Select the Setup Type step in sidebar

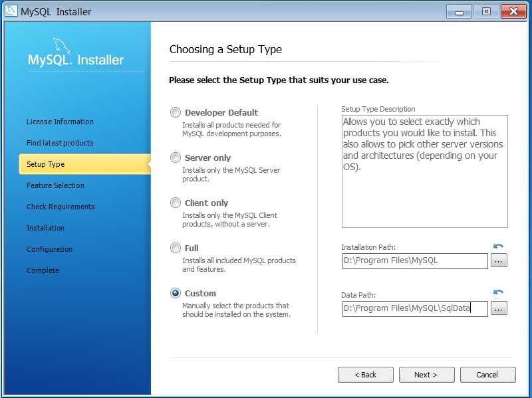pos(85,164)
